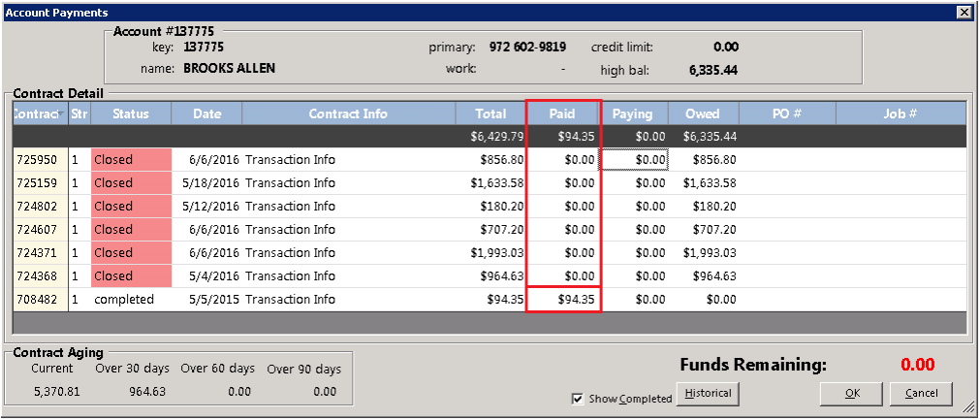The width and height of the screenshot is (980, 420).
Task: Click the Paid column header
Action: [562, 113]
